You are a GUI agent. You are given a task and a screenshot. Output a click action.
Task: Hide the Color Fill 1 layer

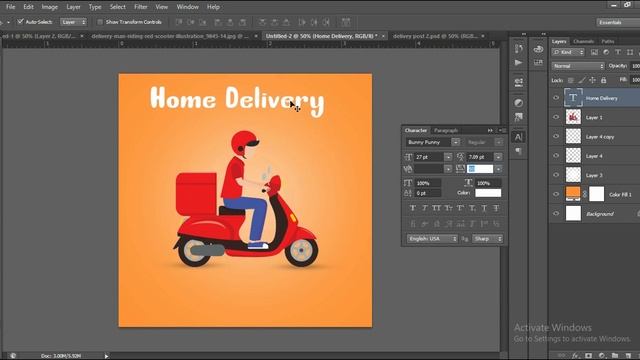click(x=556, y=194)
